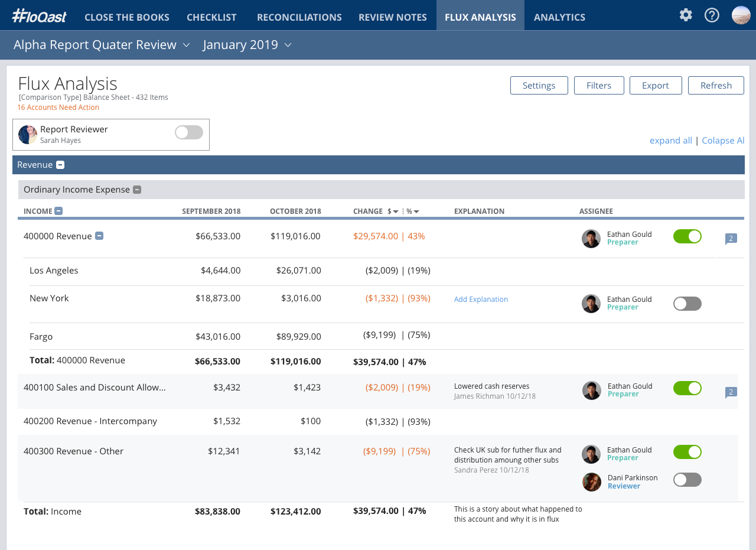756x550 pixels.
Task: Go to Close the Books tab
Action: pyautogui.click(x=127, y=17)
